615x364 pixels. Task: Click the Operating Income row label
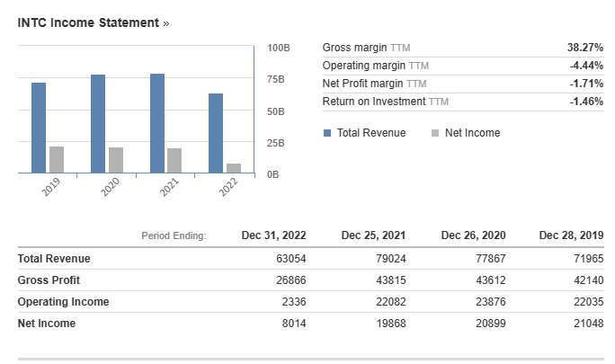[x=64, y=302]
